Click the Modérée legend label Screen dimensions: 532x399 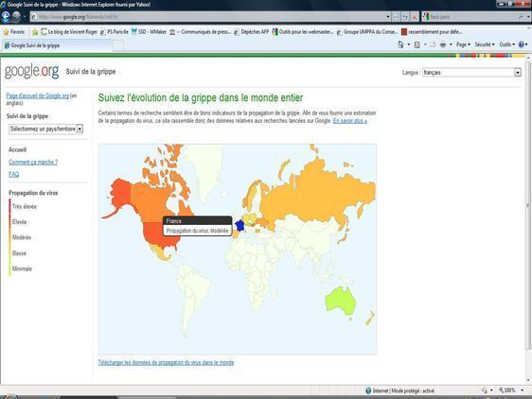pos(22,237)
